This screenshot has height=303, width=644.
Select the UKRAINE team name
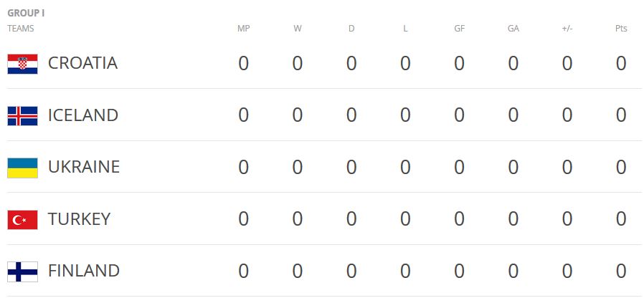(x=83, y=167)
